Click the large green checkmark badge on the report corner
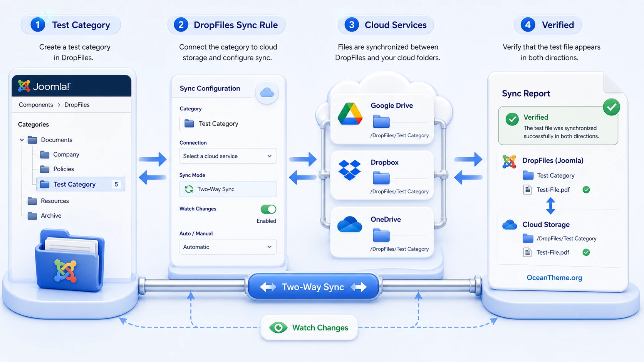The height and width of the screenshot is (362, 644). coord(611,107)
